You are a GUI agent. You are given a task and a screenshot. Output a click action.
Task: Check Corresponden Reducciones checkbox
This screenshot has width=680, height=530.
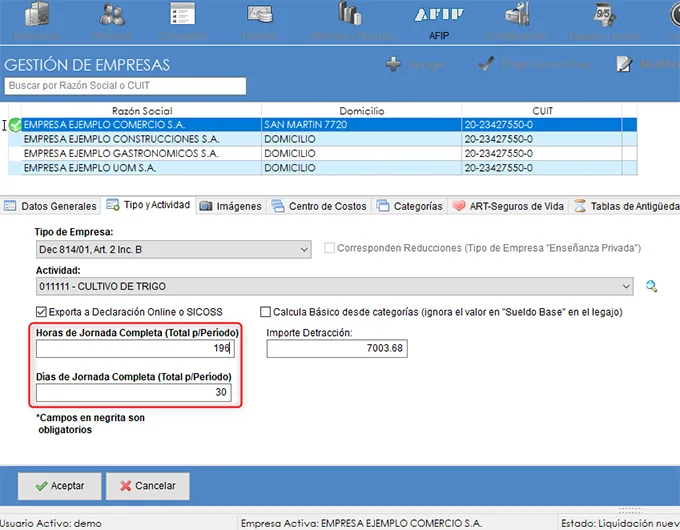click(330, 248)
